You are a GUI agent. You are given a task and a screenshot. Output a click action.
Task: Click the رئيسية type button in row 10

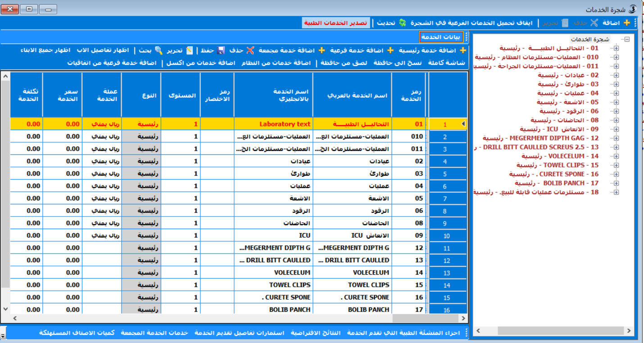coord(141,235)
